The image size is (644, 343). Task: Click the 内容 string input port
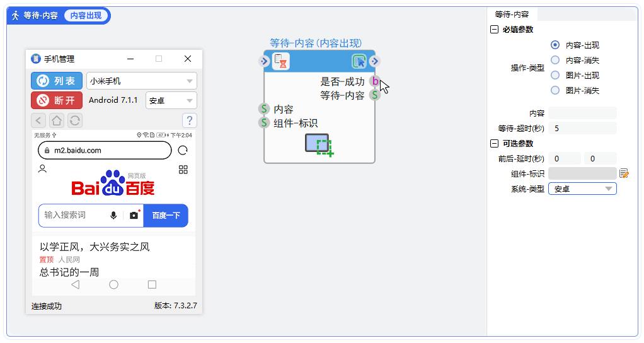(263, 109)
